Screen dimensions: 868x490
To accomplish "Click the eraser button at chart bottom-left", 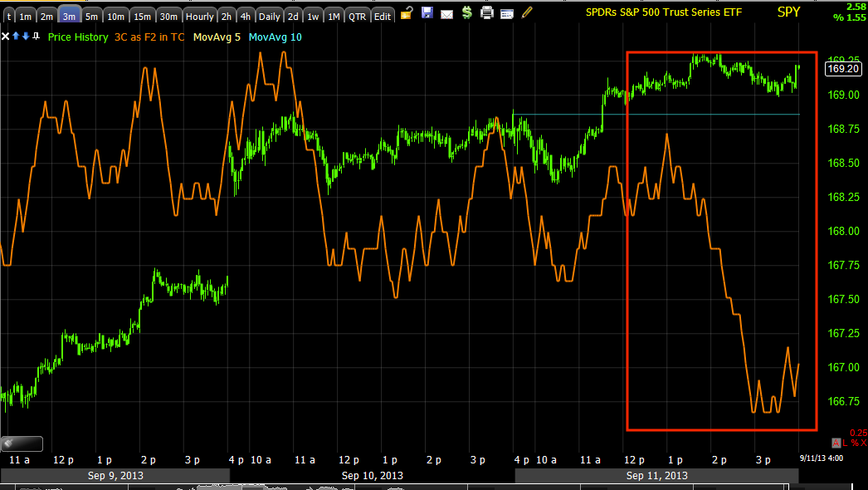I will pos(22,443).
